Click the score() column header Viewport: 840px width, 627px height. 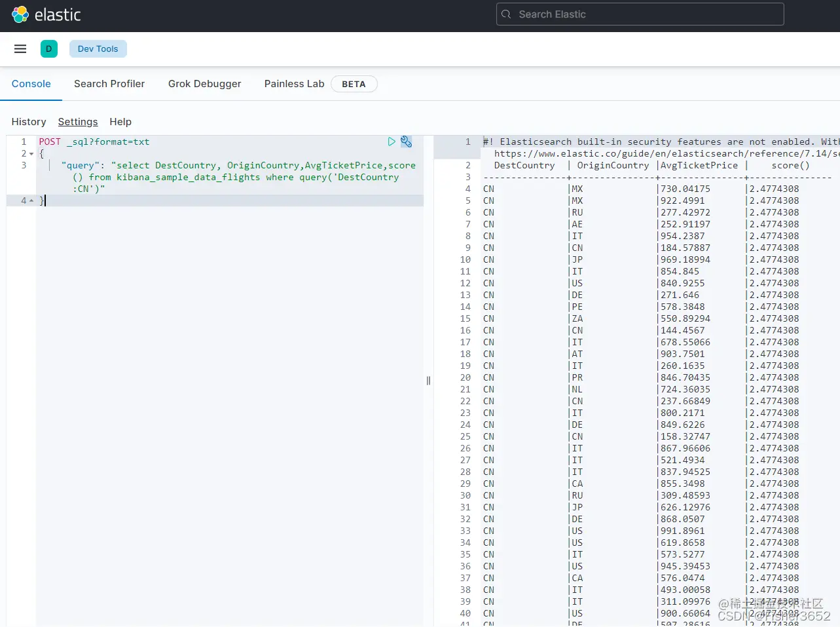coord(790,165)
